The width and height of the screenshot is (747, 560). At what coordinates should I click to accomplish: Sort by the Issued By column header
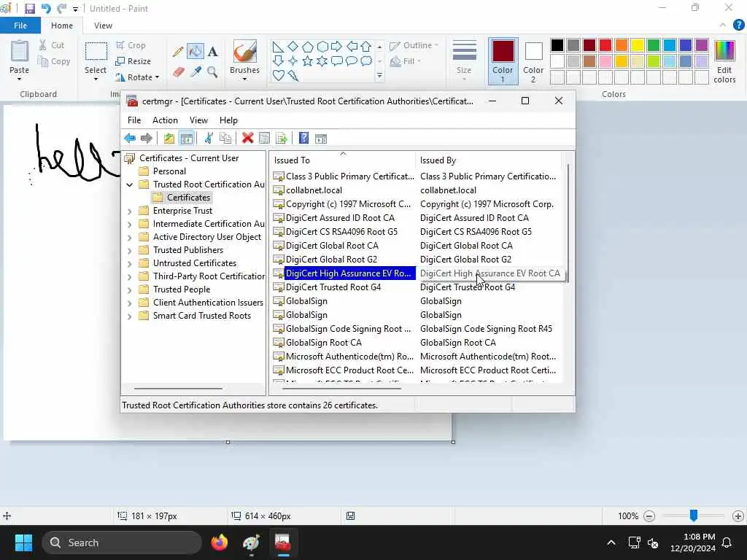click(x=489, y=160)
